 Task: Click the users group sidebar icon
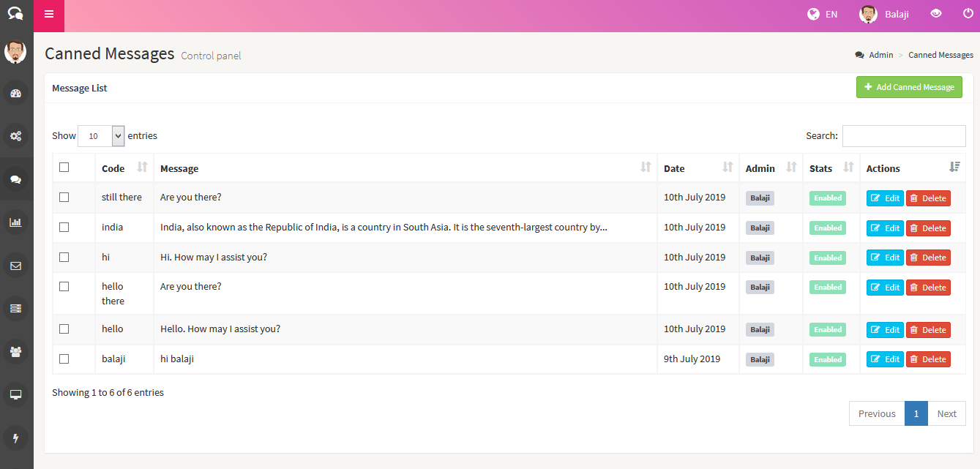[x=16, y=352]
